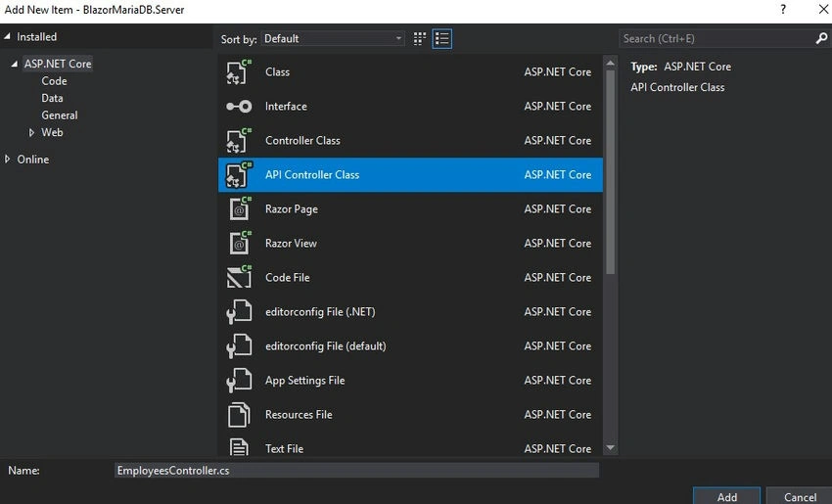This screenshot has width=832, height=504.
Task: Click the Add button
Action: click(726, 495)
